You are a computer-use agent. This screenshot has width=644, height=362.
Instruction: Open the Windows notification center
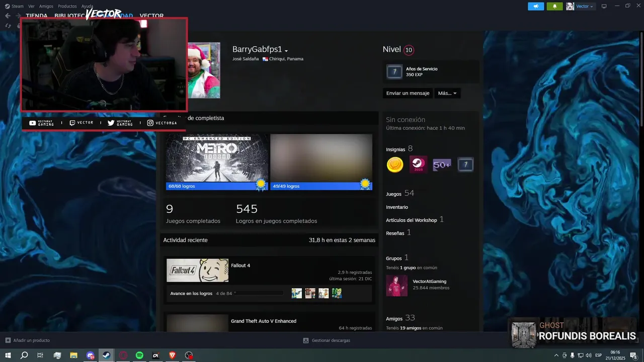click(x=633, y=355)
